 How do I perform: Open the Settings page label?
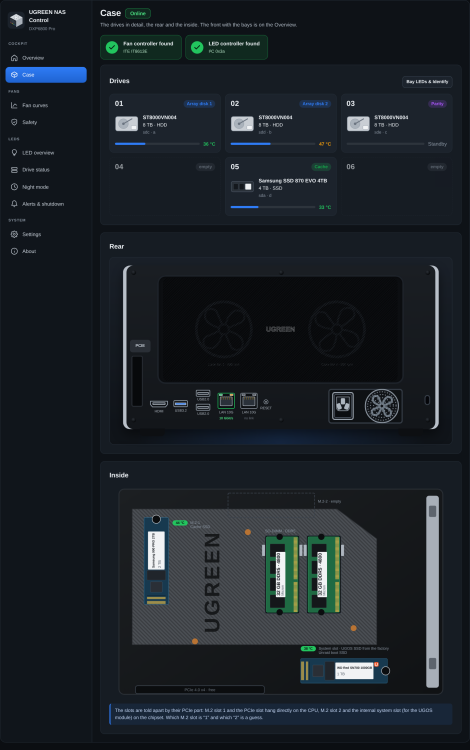pos(32,234)
